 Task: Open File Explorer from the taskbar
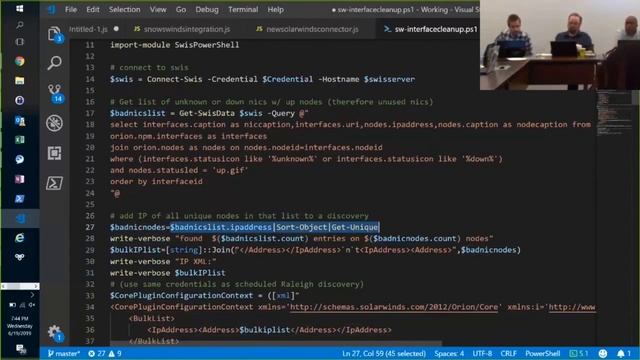(19, 80)
